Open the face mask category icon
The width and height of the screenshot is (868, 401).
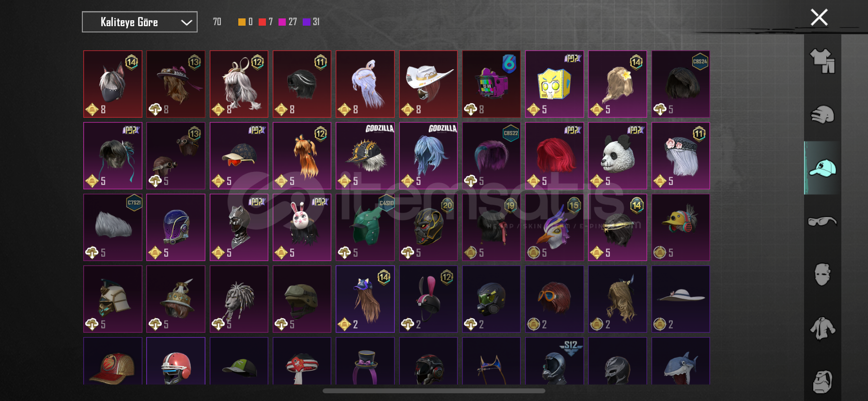(x=822, y=275)
